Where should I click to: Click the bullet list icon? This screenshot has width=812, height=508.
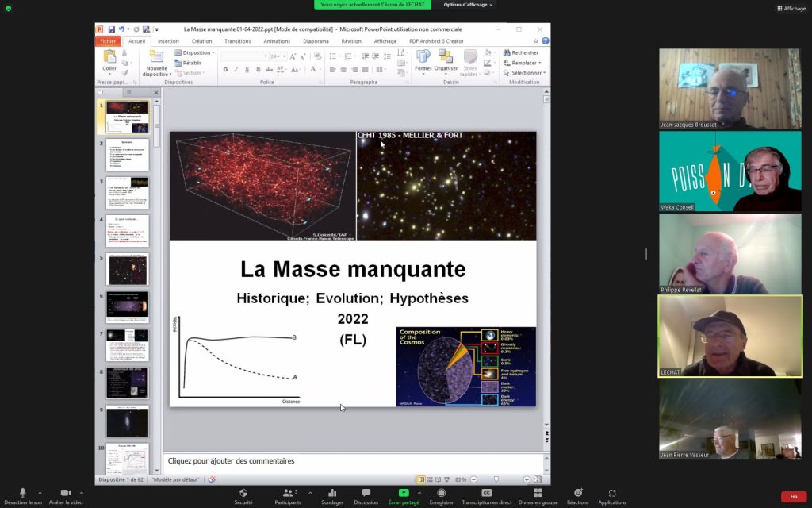point(334,56)
